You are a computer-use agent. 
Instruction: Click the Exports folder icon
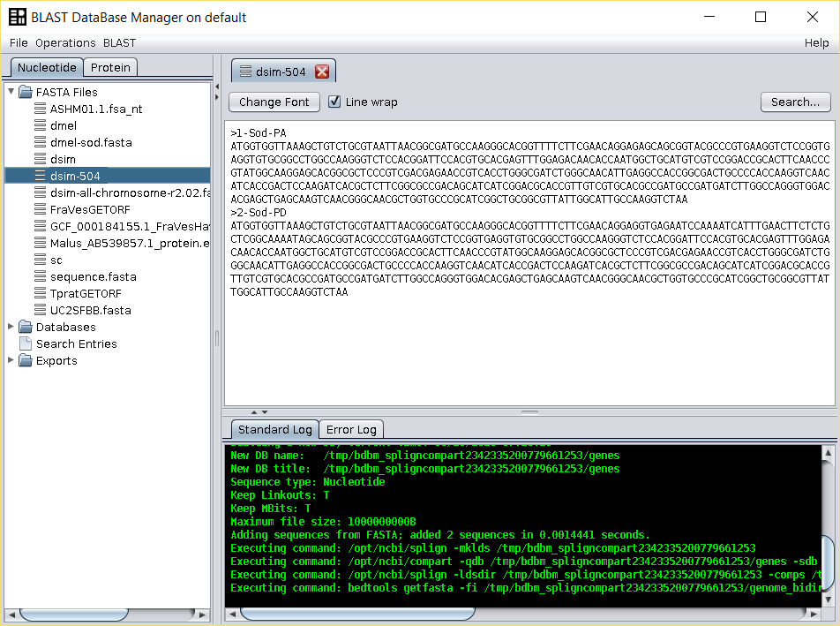26,361
